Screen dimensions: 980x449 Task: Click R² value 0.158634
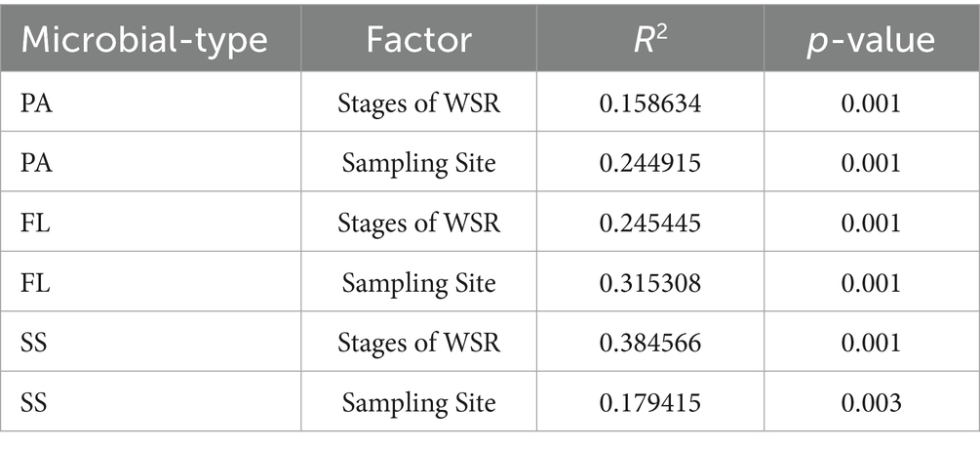649,103
